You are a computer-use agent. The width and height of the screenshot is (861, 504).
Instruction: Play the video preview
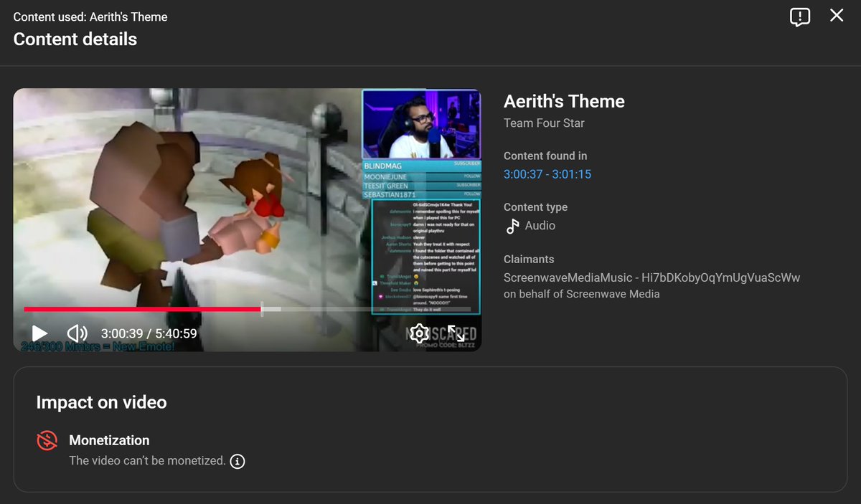[x=40, y=333]
